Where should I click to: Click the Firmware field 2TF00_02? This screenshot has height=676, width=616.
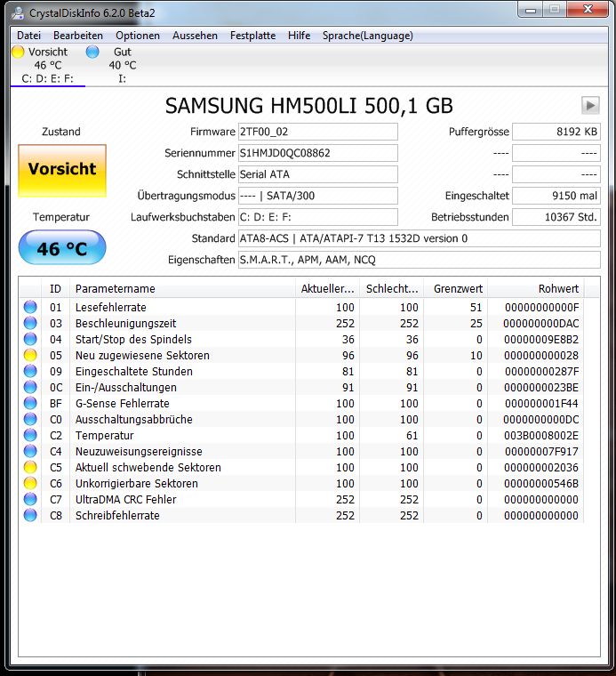318,132
